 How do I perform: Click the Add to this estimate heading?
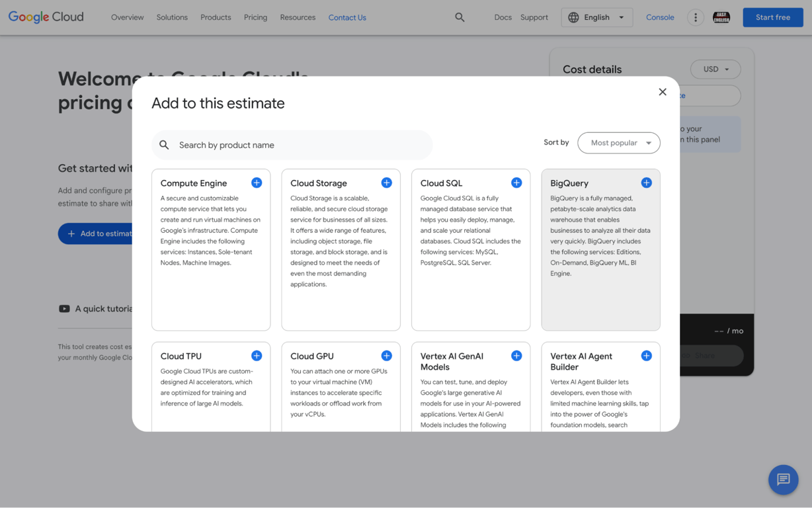(218, 103)
